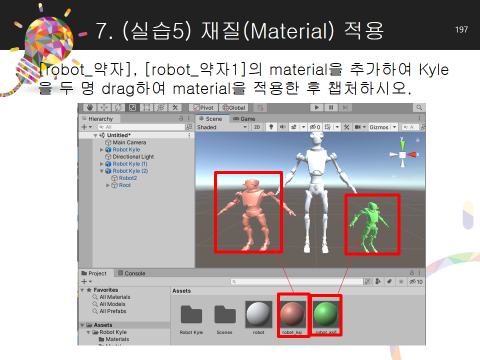Switch to the Project tab
The width and height of the screenshot is (480, 360).
[94, 273]
